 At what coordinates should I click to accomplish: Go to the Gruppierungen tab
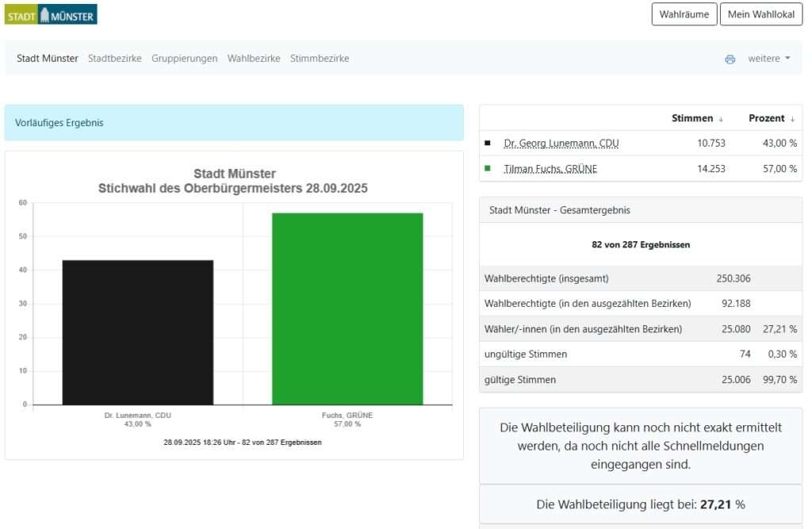click(184, 59)
